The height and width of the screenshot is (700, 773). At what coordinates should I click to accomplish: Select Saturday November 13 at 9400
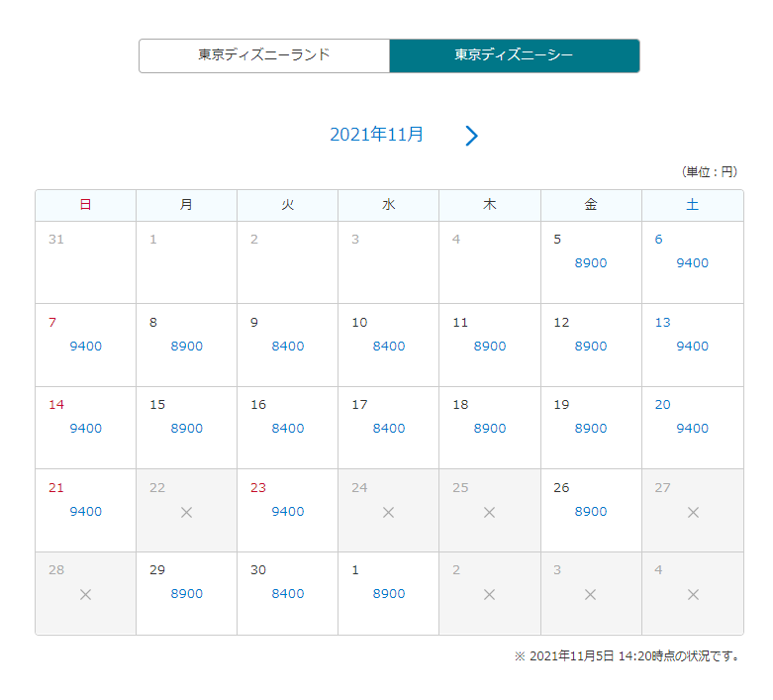coord(692,346)
